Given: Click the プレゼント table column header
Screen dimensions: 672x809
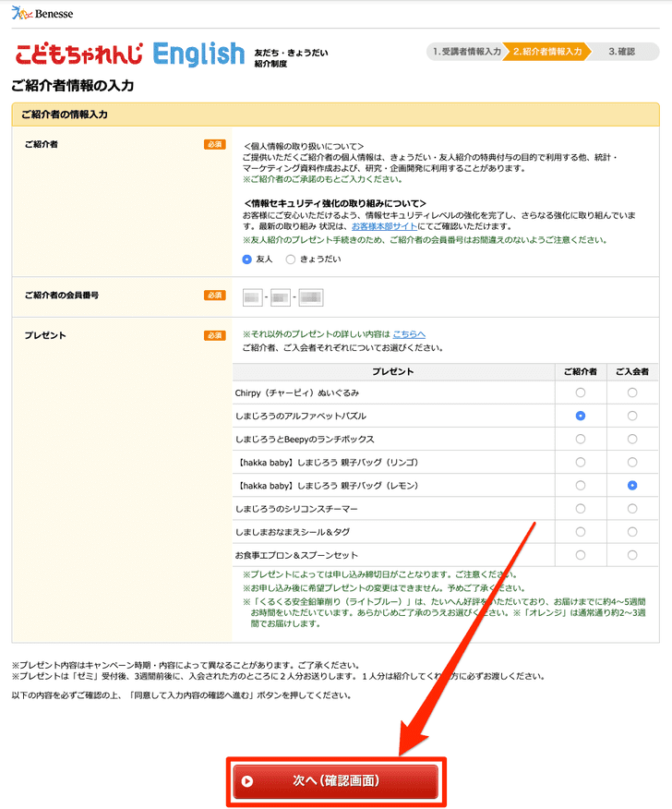Looking at the screenshot, I should (x=393, y=372).
